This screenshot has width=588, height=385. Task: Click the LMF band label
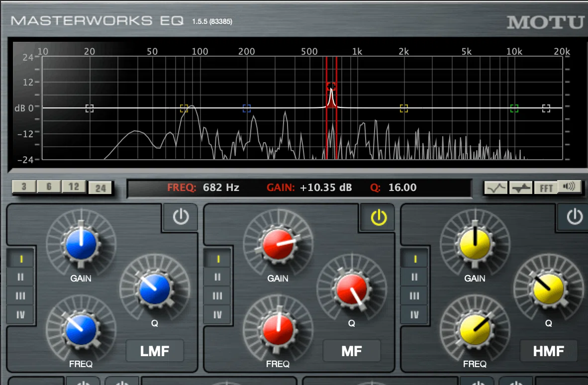pyautogui.click(x=155, y=351)
